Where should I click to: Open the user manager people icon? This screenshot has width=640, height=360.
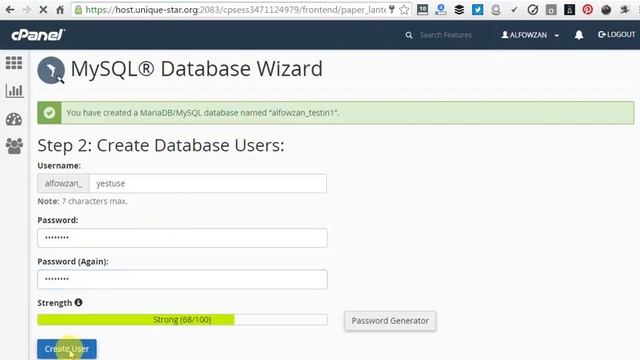click(x=14, y=146)
